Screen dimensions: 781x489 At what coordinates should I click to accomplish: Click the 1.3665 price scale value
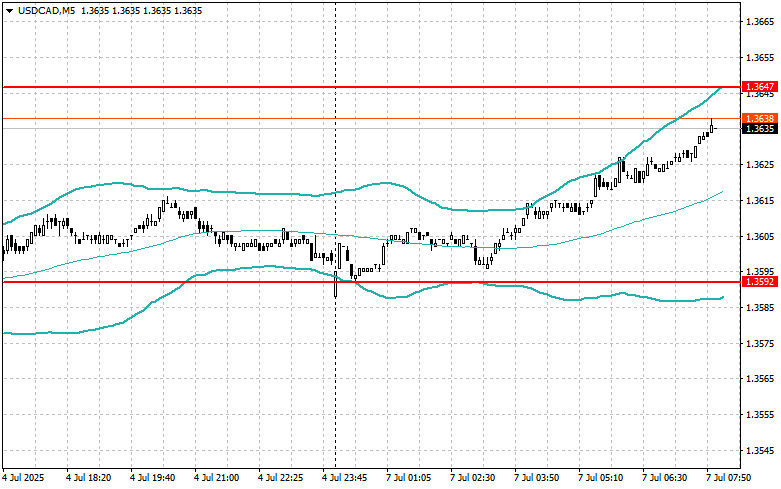pos(761,22)
